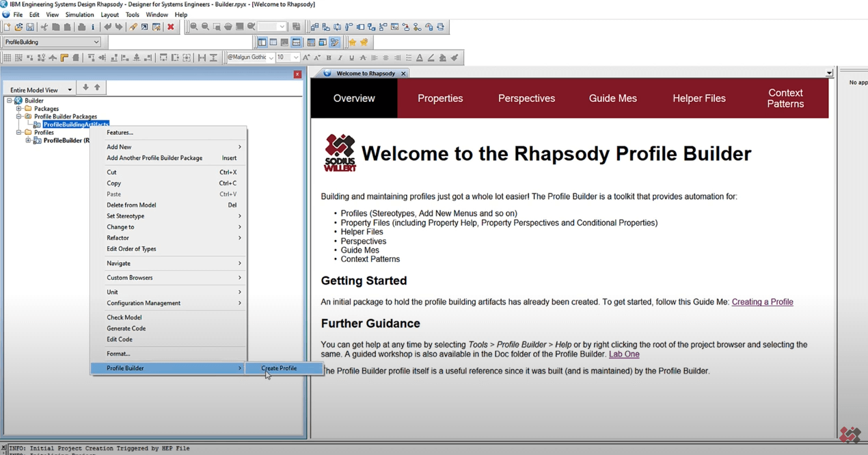Screen dimensions: 868x455
Task: Click Create Profile in submenu
Action: (x=279, y=368)
